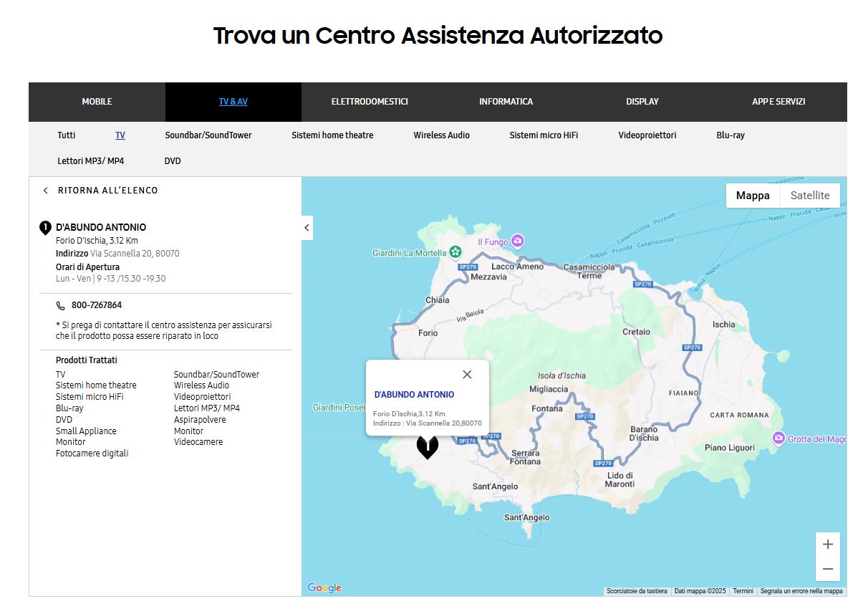The height and width of the screenshot is (614, 868).
Task: Click the Prodotti Trattati heading
Action: point(87,360)
